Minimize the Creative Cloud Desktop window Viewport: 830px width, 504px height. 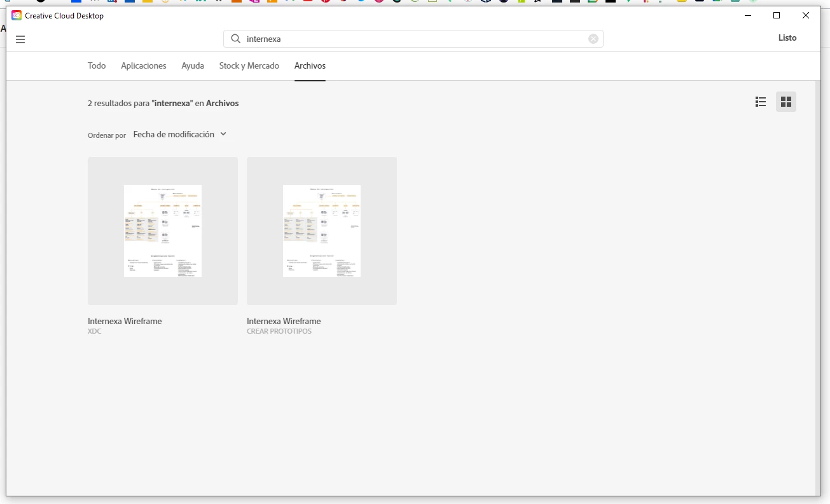(x=748, y=15)
